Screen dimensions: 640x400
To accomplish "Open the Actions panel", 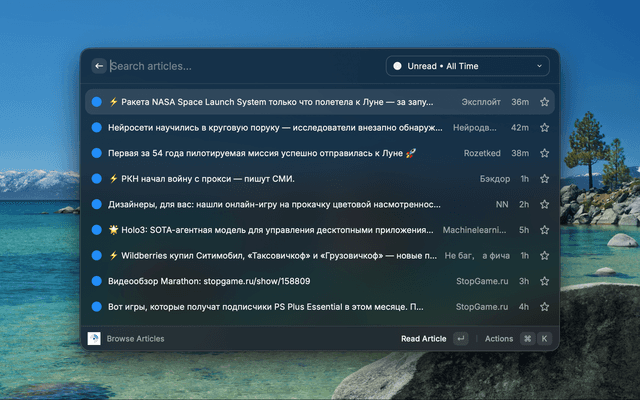I will [499, 339].
